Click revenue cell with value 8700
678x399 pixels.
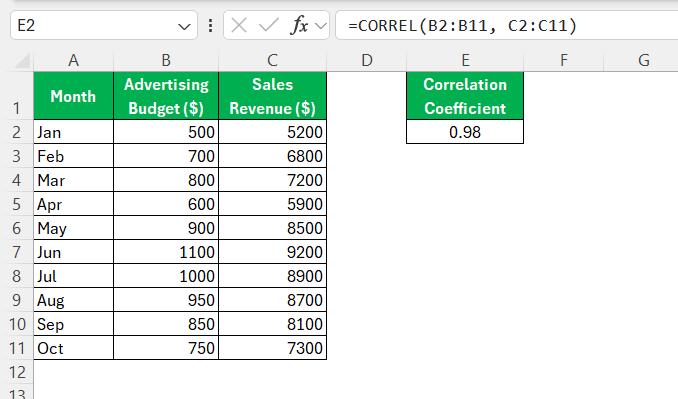(x=272, y=300)
